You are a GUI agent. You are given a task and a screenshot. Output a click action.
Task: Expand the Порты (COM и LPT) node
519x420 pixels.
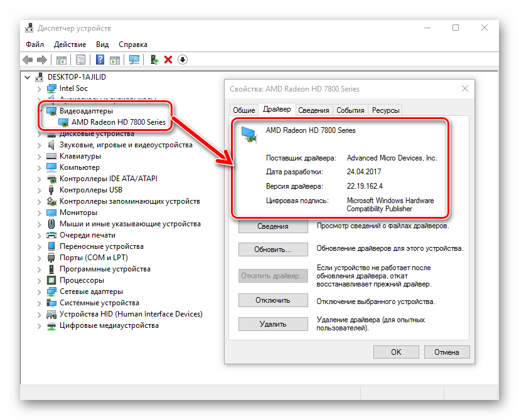pyautogui.click(x=40, y=258)
